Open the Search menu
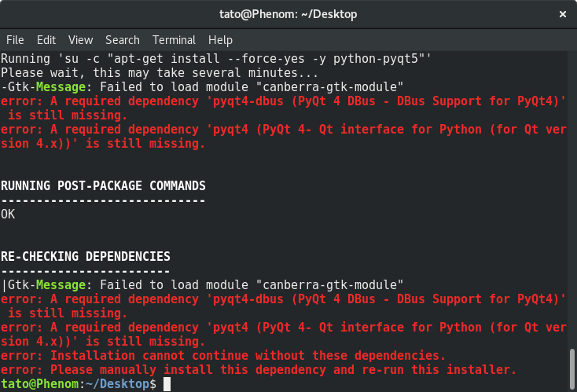 [x=123, y=40]
